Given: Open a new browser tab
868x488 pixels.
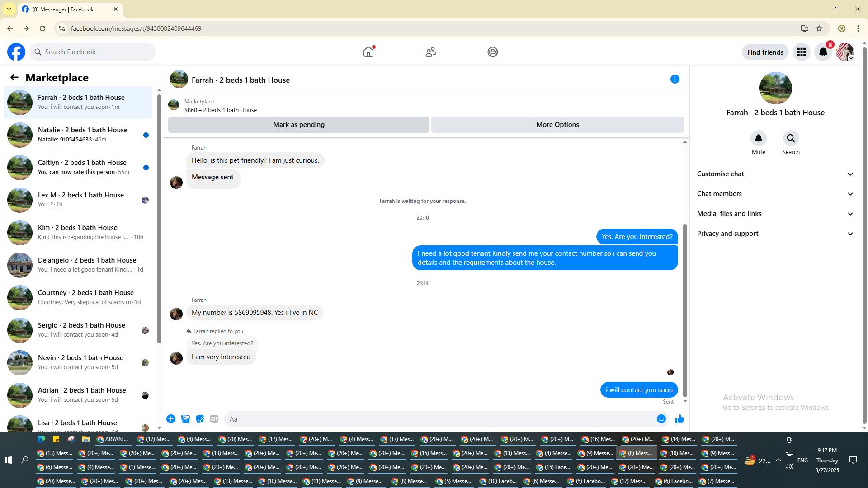Looking at the screenshot, I should pyautogui.click(x=132, y=9).
